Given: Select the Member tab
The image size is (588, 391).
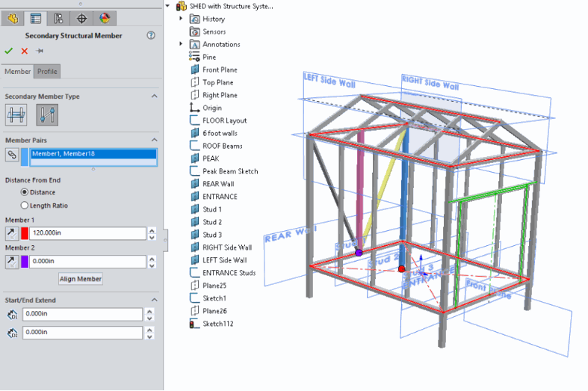Looking at the screenshot, I should 18,72.
